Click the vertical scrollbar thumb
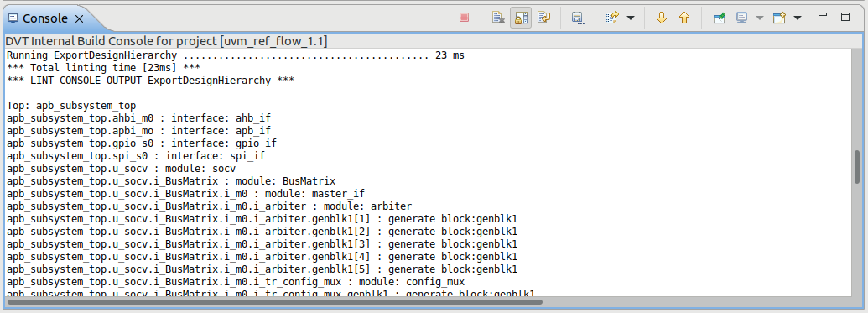Screen dimensions: 868x313 coord(857,167)
